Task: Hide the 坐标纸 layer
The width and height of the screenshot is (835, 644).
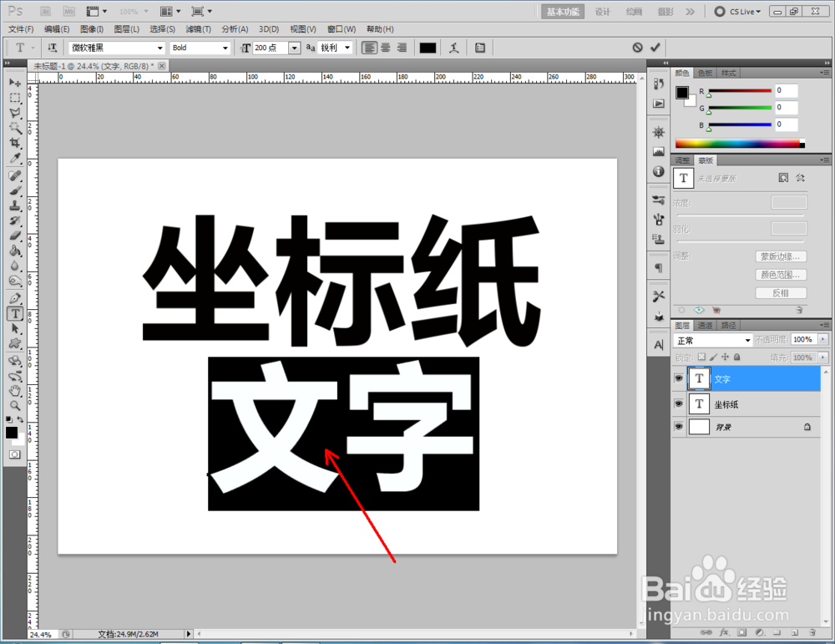Action: (x=679, y=403)
